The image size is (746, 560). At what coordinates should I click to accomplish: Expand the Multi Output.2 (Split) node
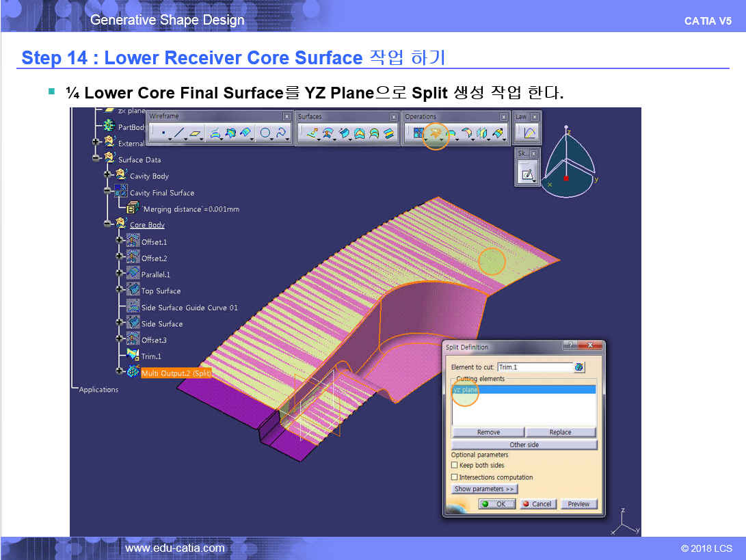pos(119,371)
